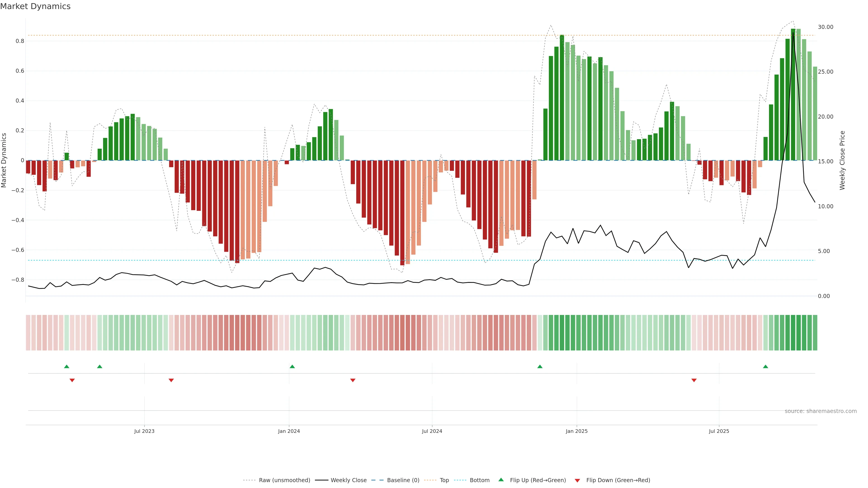The height and width of the screenshot is (488, 868).
Task: Click the Market Dynamics chart title
Action: click(x=35, y=6)
